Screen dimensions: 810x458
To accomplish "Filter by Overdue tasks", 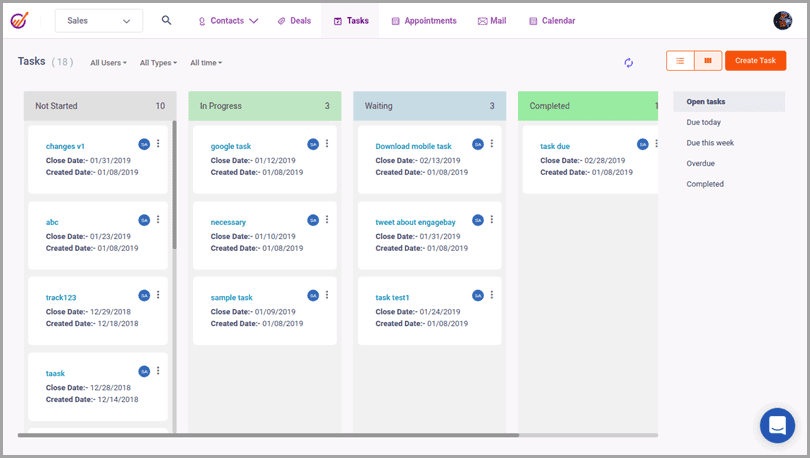I will (700, 164).
